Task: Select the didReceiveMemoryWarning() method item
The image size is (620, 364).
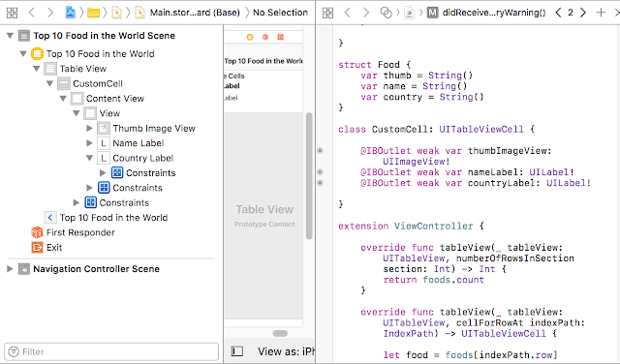Action: coord(494,13)
